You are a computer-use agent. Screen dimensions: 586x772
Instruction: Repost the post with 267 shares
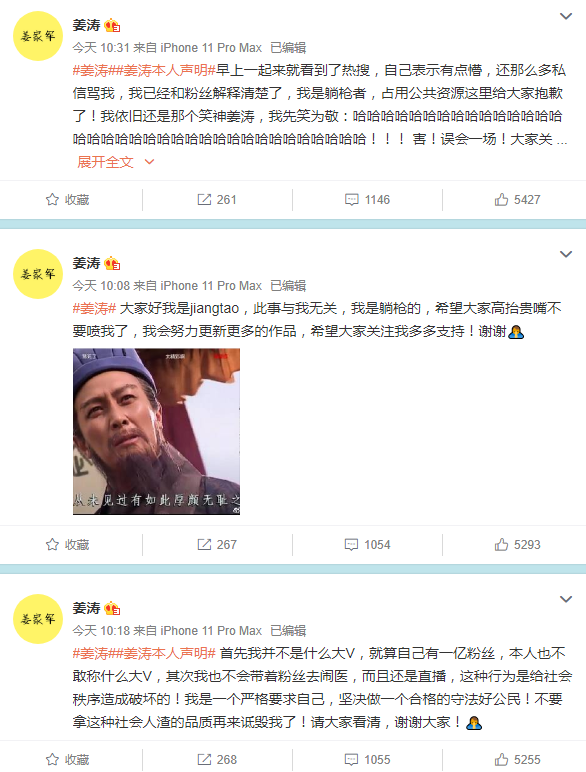coord(217,545)
